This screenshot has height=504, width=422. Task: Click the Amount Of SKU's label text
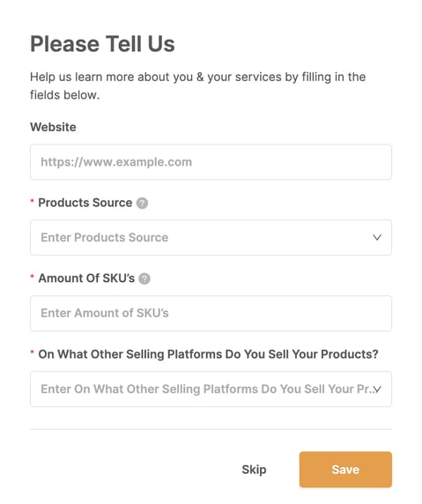pyautogui.click(x=86, y=278)
